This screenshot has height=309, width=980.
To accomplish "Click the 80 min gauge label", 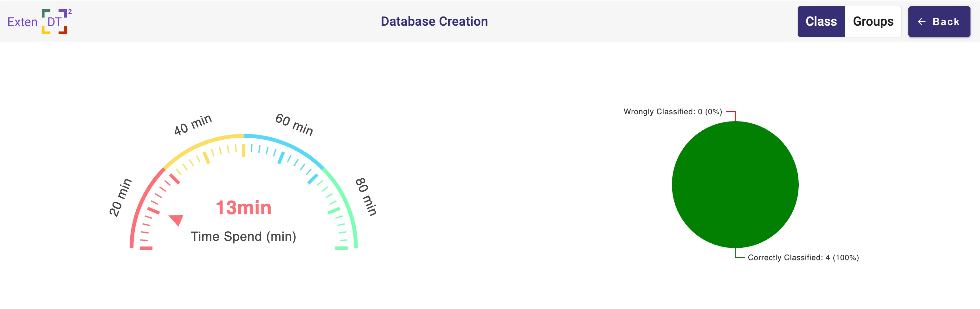I will [x=366, y=197].
